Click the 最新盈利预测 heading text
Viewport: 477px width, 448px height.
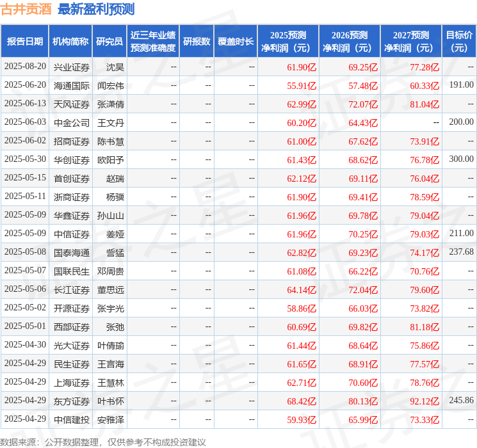tap(96, 9)
